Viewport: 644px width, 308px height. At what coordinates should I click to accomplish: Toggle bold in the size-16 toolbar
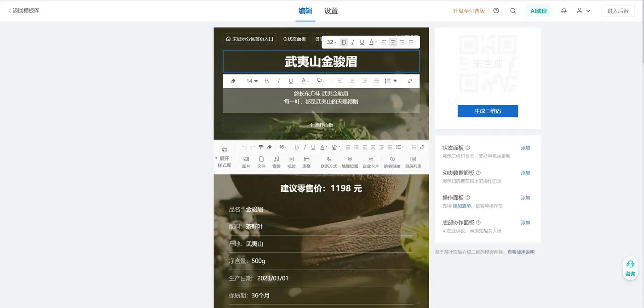coord(297,147)
